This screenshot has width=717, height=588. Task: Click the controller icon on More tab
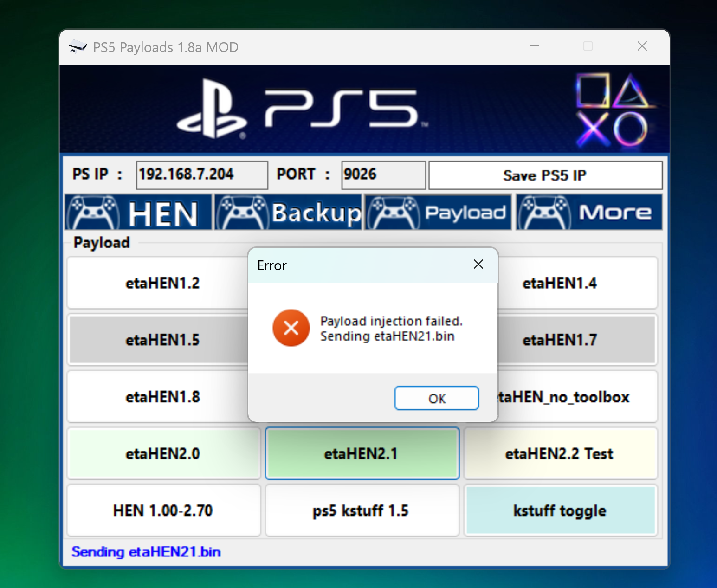(544, 213)
